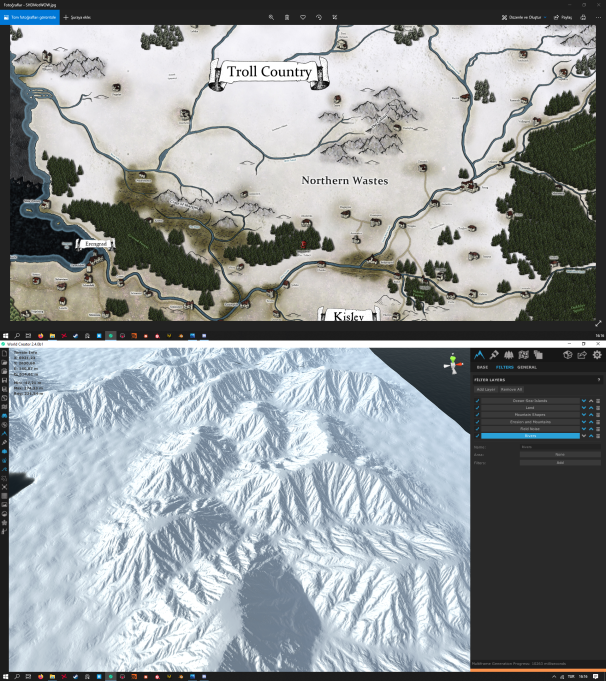Switch to the FILTERS tab
Image resolution: width=606 pixels, height=681 pixels.
point(504,367)
